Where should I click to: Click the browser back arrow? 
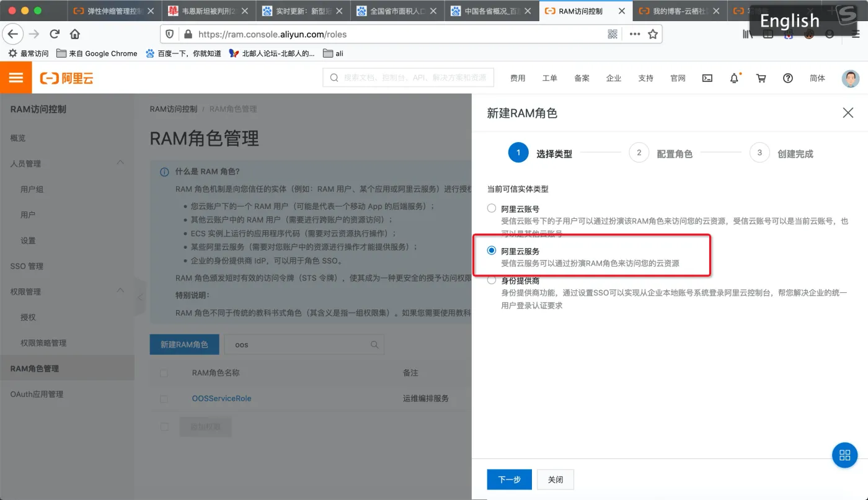coord(14,34)
